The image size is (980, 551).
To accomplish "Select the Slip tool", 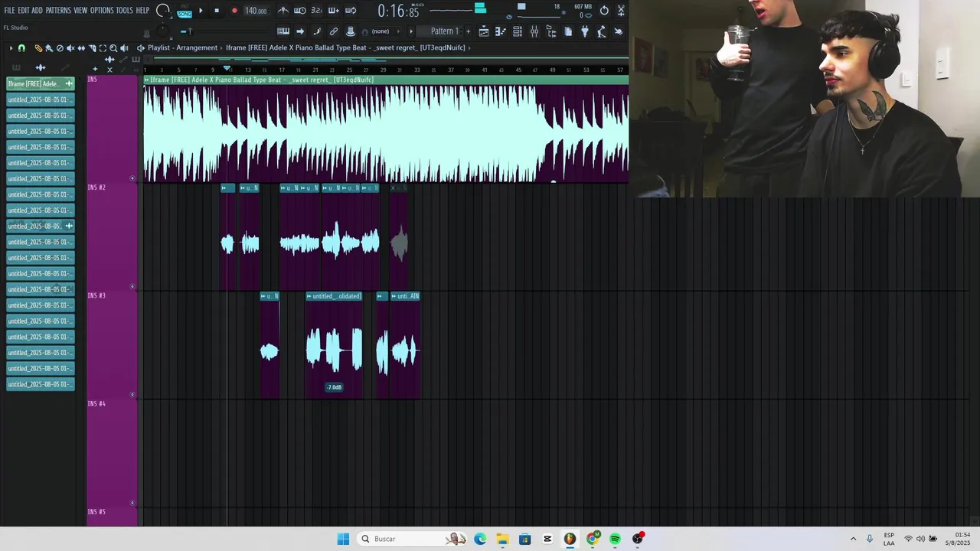I will [81, 48].
